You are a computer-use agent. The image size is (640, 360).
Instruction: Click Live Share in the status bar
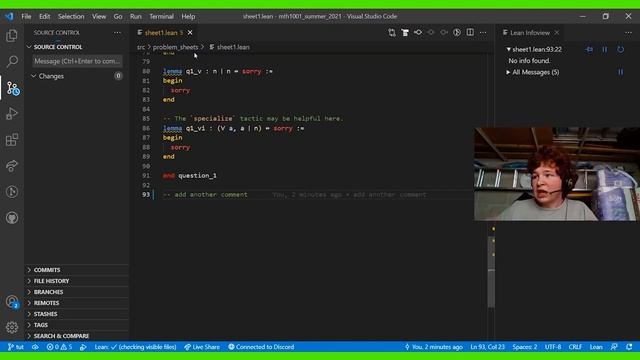pyautogui.click(x=202, y=347)
